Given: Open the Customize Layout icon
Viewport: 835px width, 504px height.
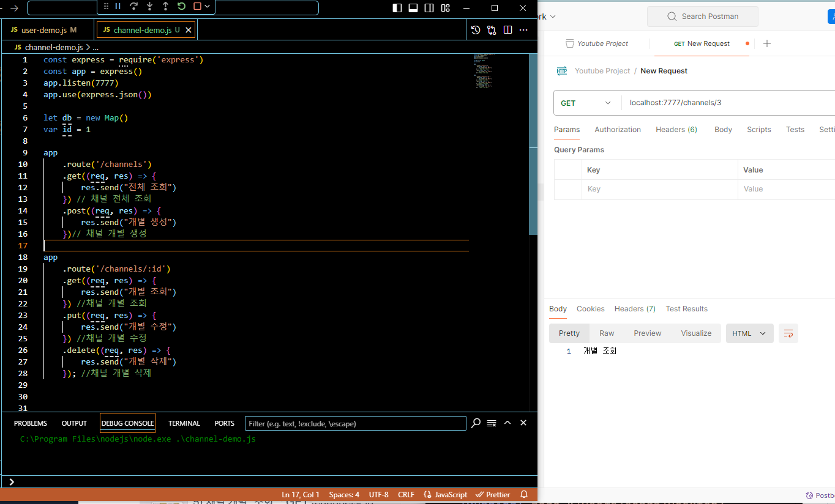Looking at the screenshot, I should pyautogui.click(x=445, y=8).
